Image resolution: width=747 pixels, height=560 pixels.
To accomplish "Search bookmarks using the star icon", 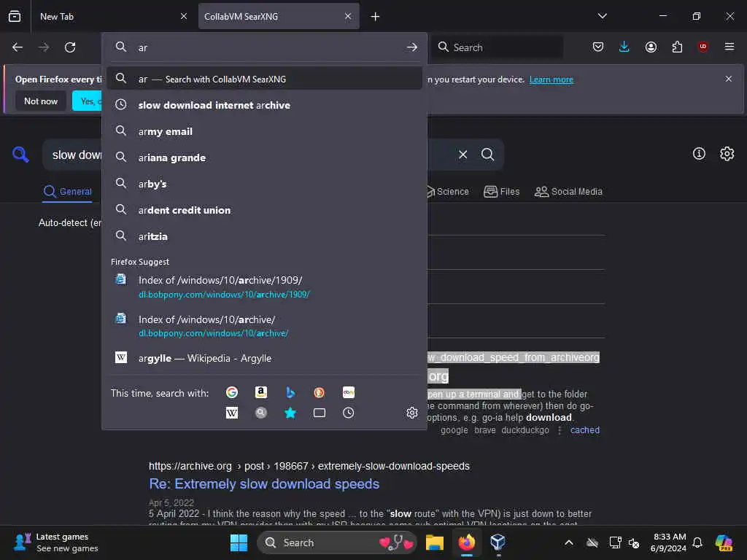I will click(290, 413).
